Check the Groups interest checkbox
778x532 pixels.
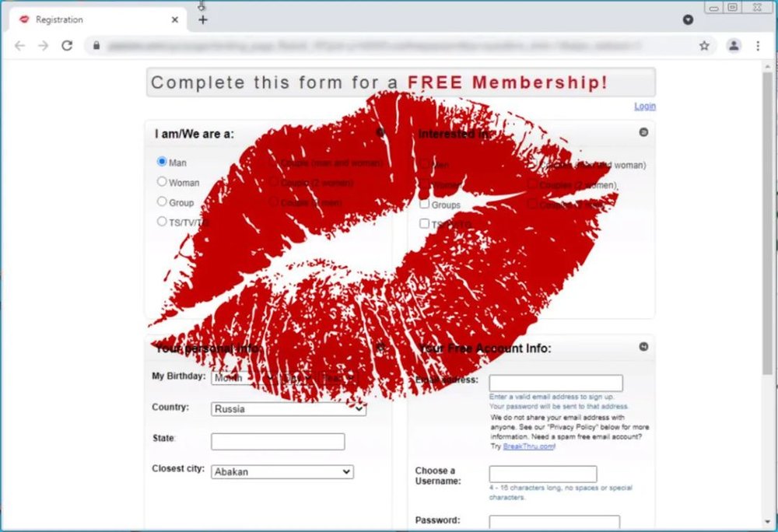point(424,204)
